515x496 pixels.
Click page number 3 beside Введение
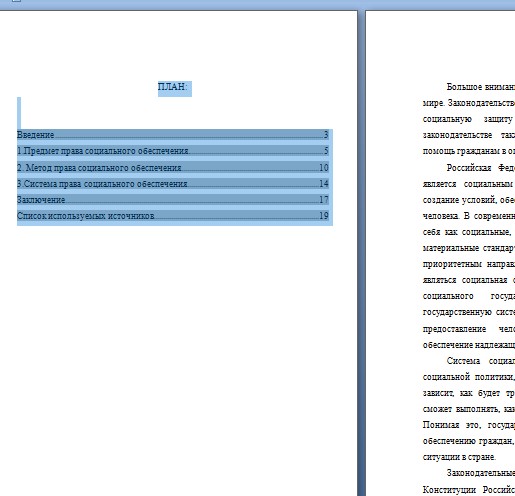326,135
